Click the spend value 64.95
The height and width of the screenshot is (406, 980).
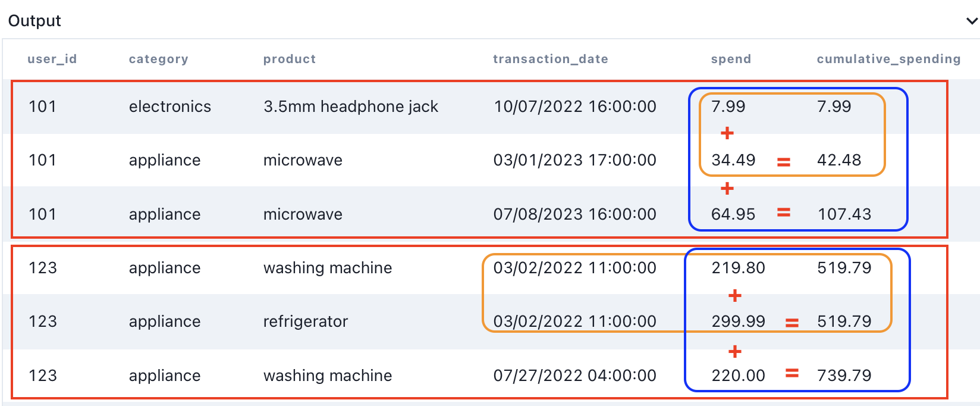click(x=733, y=214)
